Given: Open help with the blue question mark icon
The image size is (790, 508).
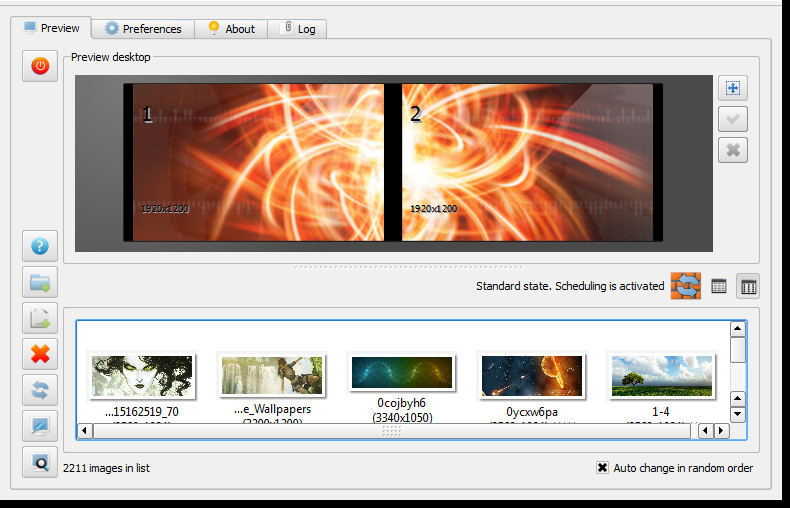Looking at the screenshot, I should [40, 246].
